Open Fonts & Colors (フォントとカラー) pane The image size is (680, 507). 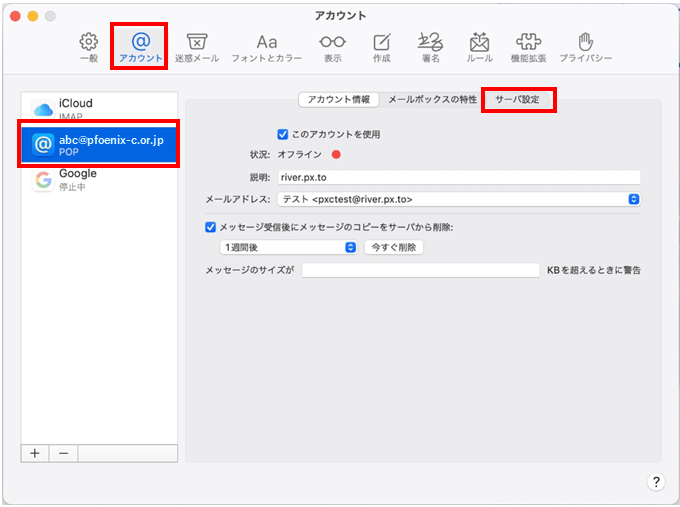[x=266, y=47]
